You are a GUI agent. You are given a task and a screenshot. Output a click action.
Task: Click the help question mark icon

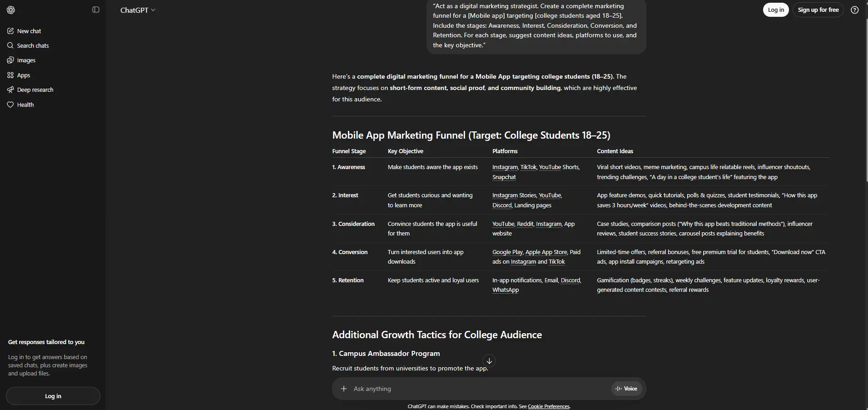[x=854, y=10]
